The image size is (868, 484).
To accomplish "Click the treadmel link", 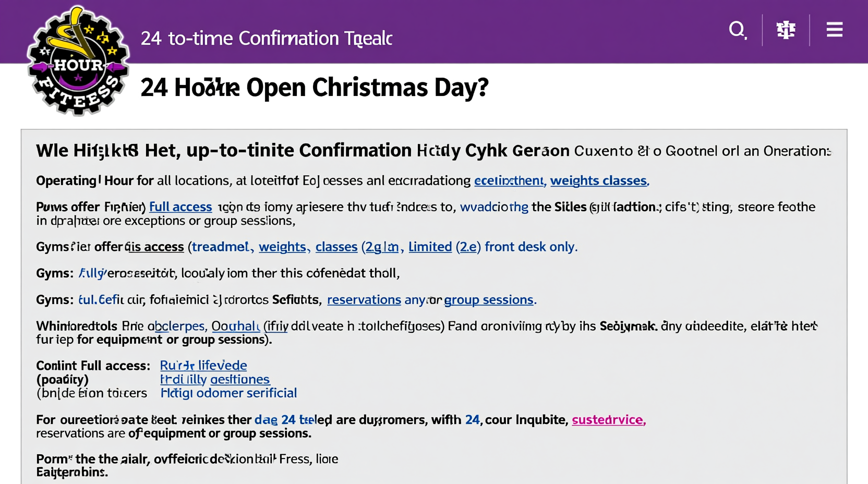I will pos(221,247).
